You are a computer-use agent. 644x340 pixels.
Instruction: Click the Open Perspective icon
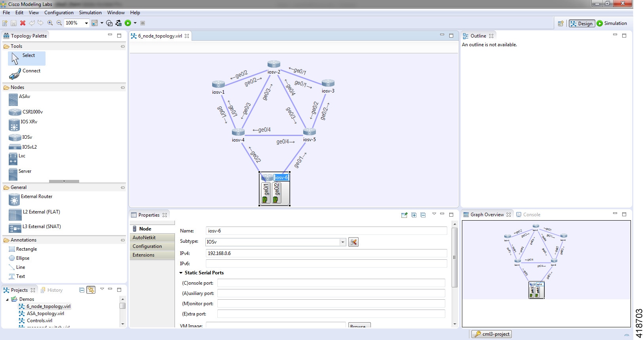click(560, 23)
